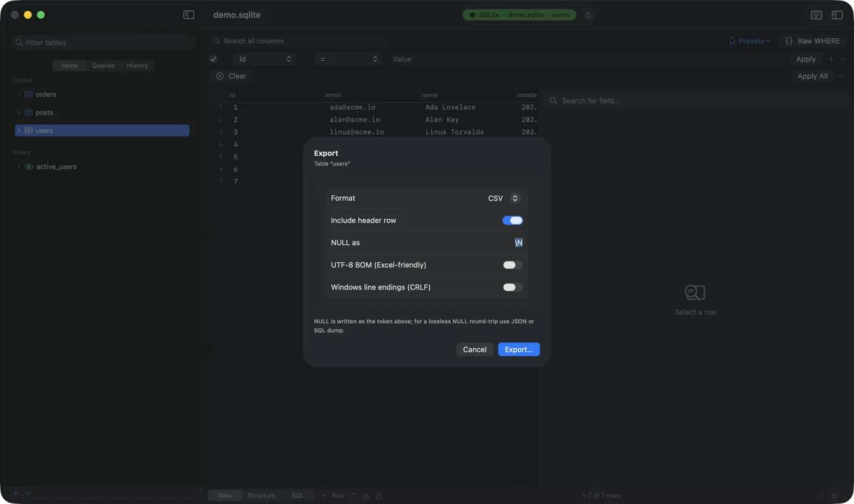Expand the orders table tree node
The width and height of the screenshot is (854, 504).
19,94
